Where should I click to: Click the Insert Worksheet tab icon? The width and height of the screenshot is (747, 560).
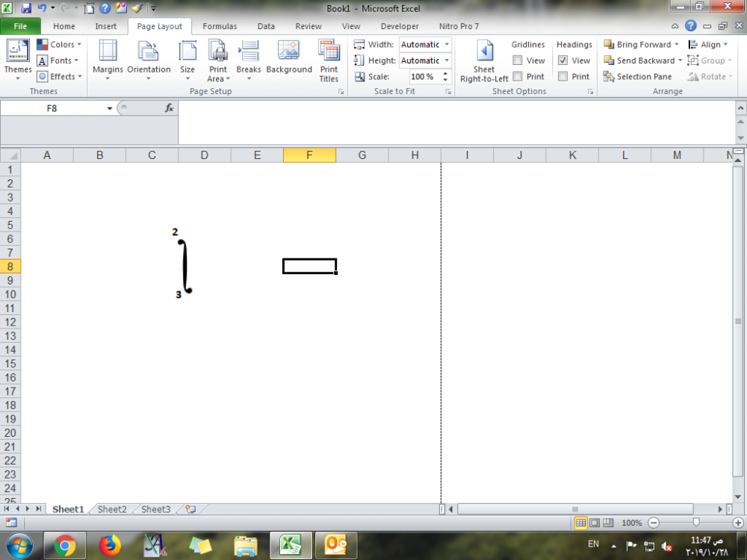(190, 509)
